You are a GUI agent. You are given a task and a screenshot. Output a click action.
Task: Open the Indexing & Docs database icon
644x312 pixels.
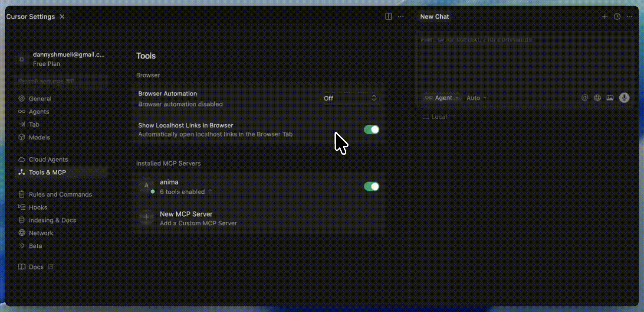point(22,220)
